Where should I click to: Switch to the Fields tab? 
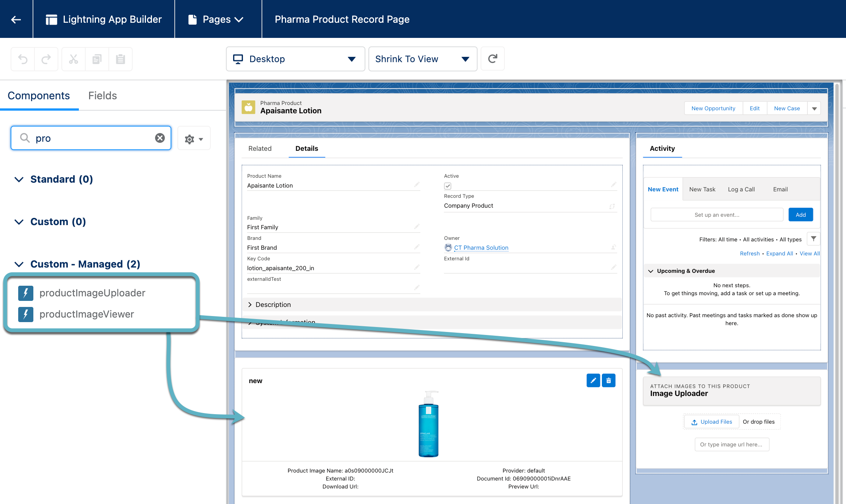coord(102,95)
